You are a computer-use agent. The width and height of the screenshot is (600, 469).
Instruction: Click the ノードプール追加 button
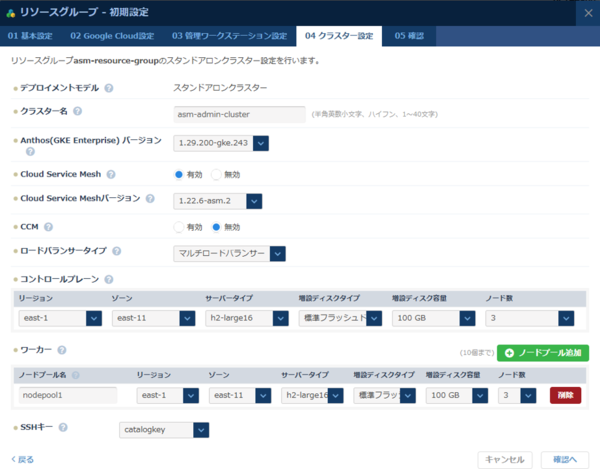tap(542, 353)
